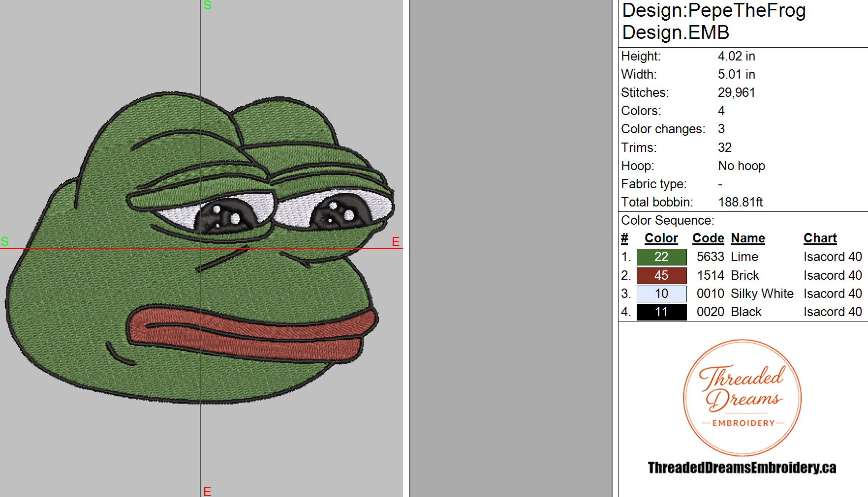868x497 pixels.
Task: Click the Fabric type: label
Action: (x=653, y=184)
